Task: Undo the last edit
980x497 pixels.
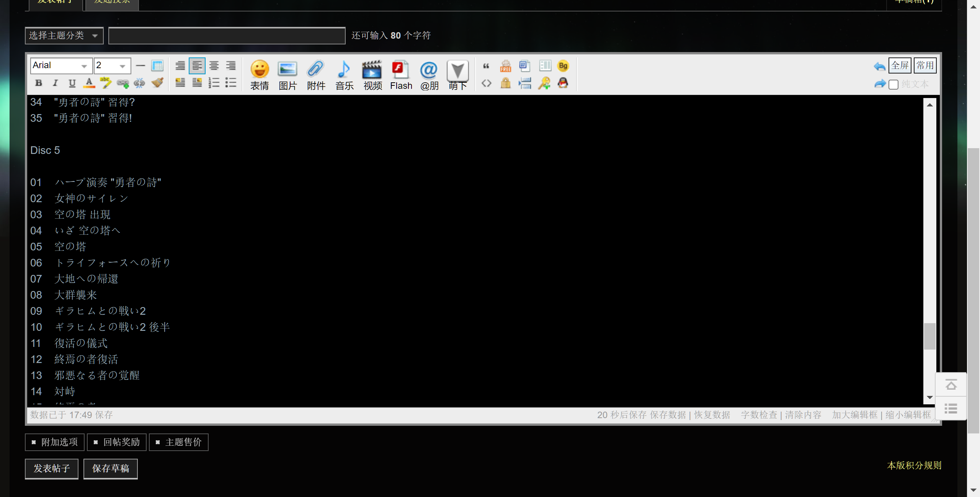Action: (879, 66)
